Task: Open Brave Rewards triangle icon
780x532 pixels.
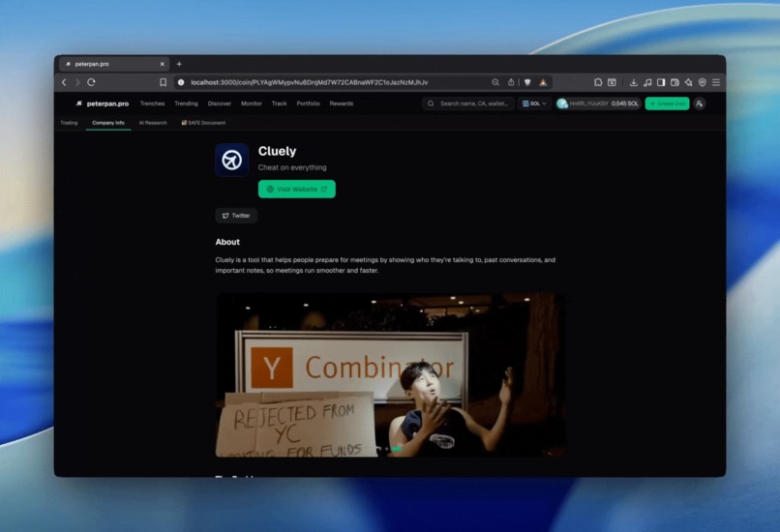Action: (x=543, y=82)
